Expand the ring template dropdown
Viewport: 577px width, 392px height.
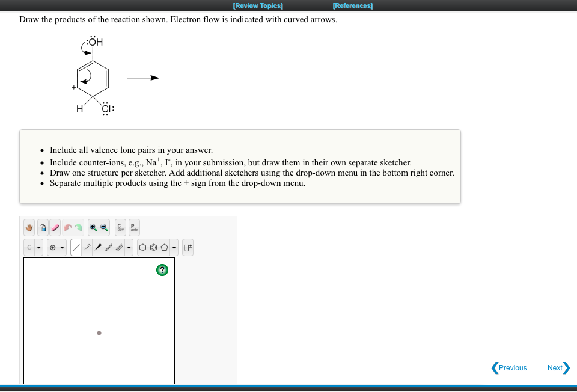(173, 247)
